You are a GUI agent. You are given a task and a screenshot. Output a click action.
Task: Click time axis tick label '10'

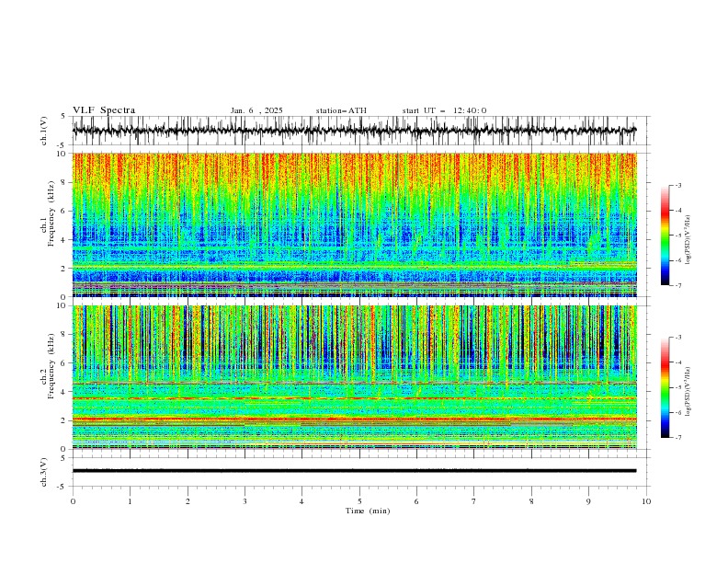pyautogui.click(x=646, y=501)
